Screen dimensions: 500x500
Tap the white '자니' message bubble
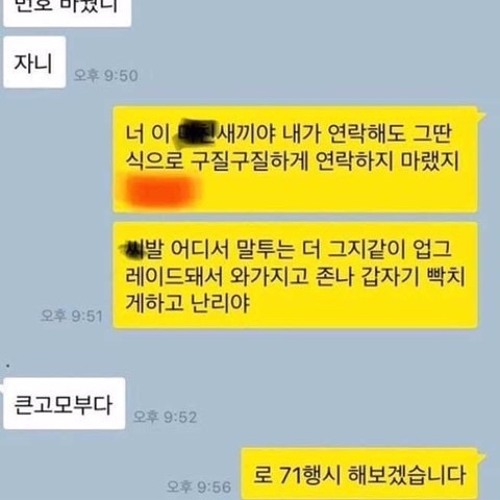[34, 62]
